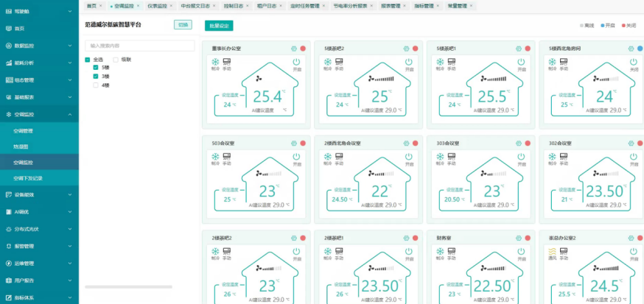
Task: Uncheck the 5楼 floor checkbox
Action: (96, 67)
